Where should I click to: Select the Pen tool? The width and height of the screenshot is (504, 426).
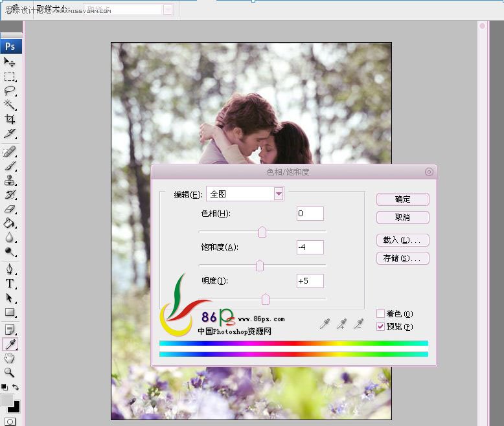click(x=9, y=269)
